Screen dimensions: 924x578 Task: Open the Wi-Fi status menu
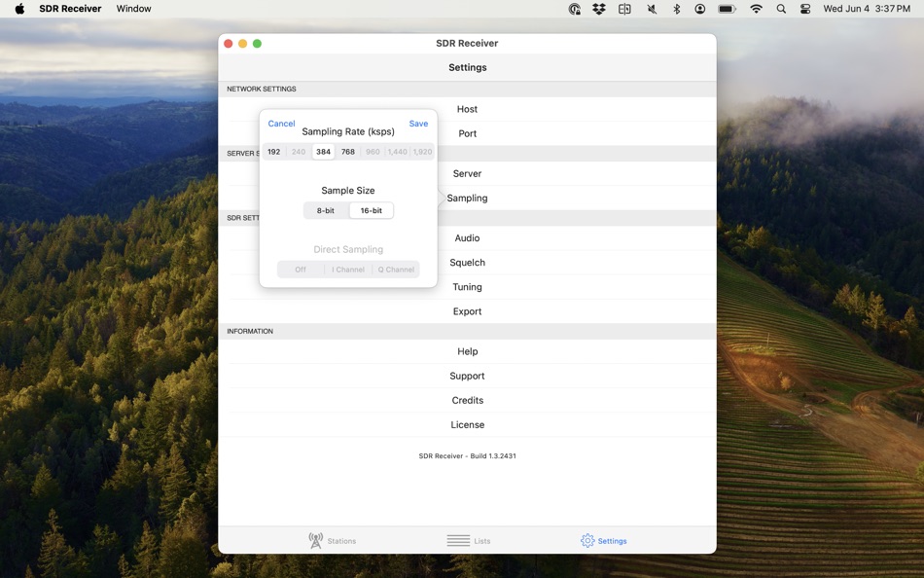tap(756, 8)
